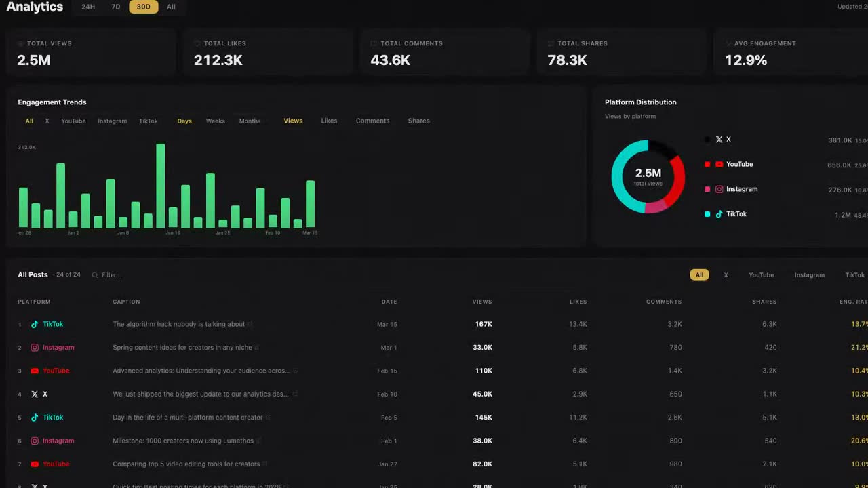The height and width of the screenshot is (488, 868).
Task: Sort posts by the Caption column header
Action: (x=126, y=302)
